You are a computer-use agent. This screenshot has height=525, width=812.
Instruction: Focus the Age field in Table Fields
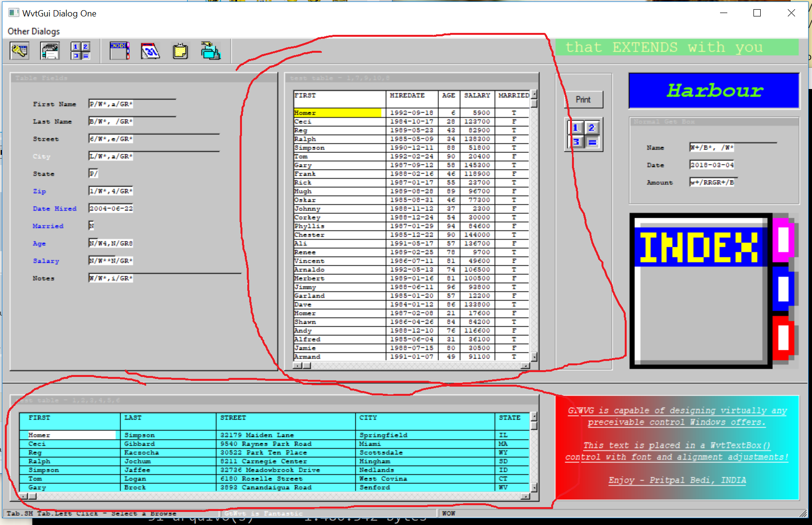[x=111, y=243]
